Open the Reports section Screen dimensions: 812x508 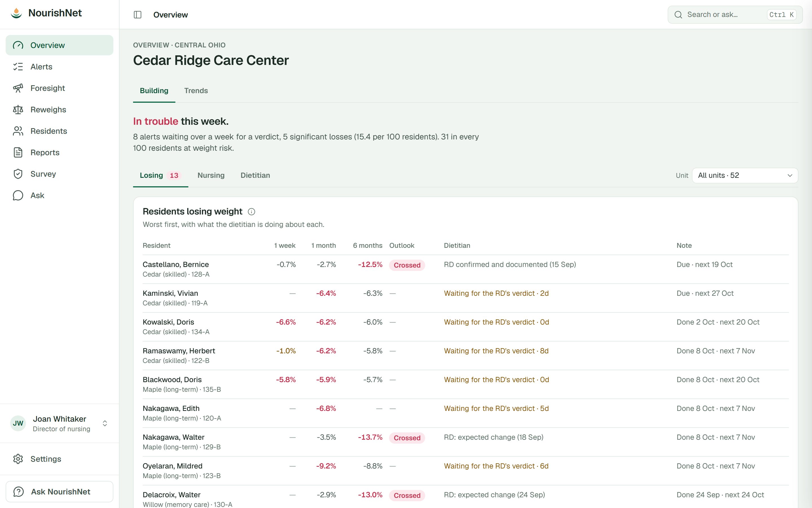point(59,152)
